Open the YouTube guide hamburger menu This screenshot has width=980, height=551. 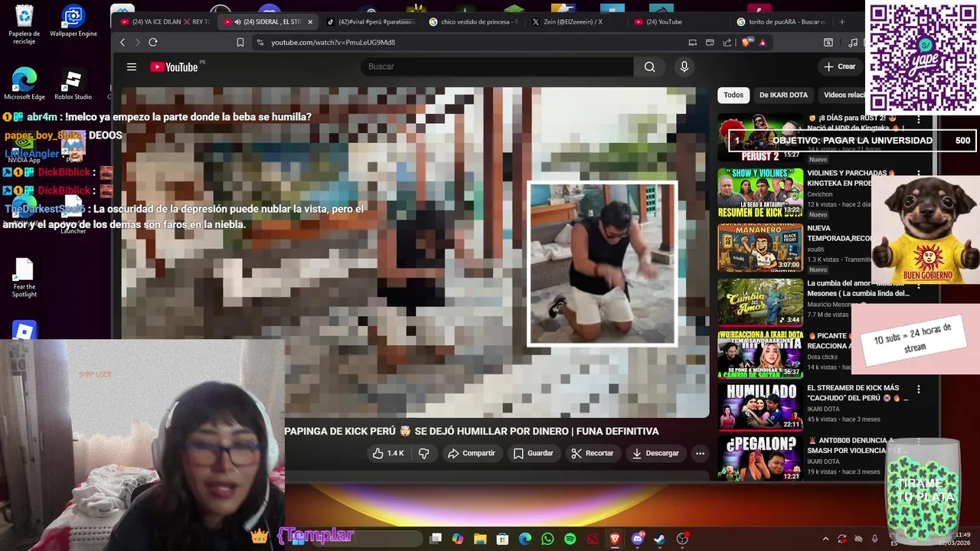132,67
